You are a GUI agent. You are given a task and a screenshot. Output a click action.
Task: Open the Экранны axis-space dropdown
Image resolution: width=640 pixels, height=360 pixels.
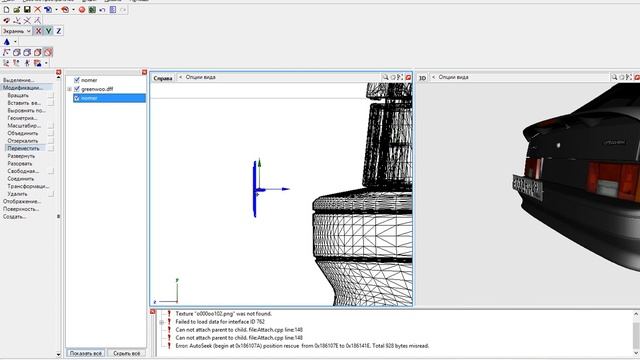[x=17, y=31]
